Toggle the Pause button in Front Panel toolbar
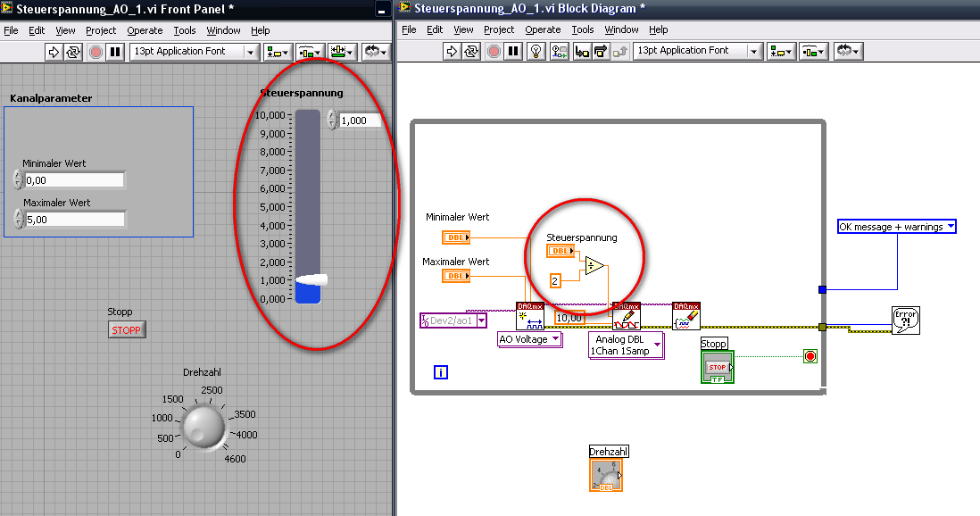This screenshot has width=980, height=516. pos(115,52)
